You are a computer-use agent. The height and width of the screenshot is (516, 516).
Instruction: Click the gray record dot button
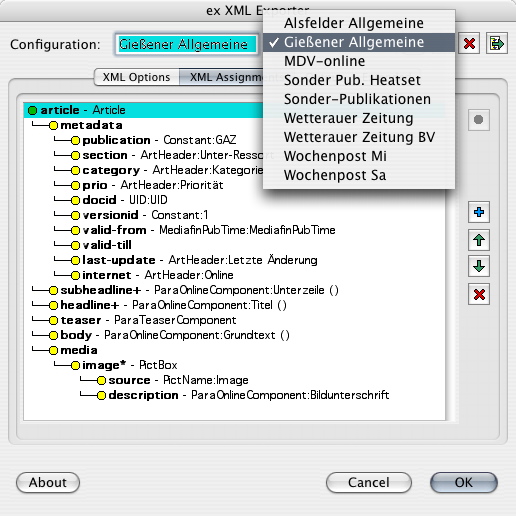(479, 120)
